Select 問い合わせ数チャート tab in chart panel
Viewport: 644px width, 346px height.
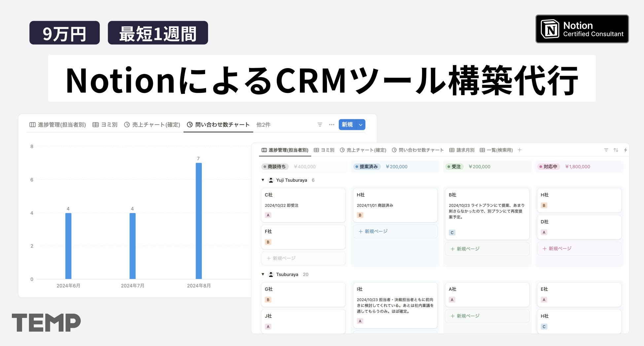point(218,125)
